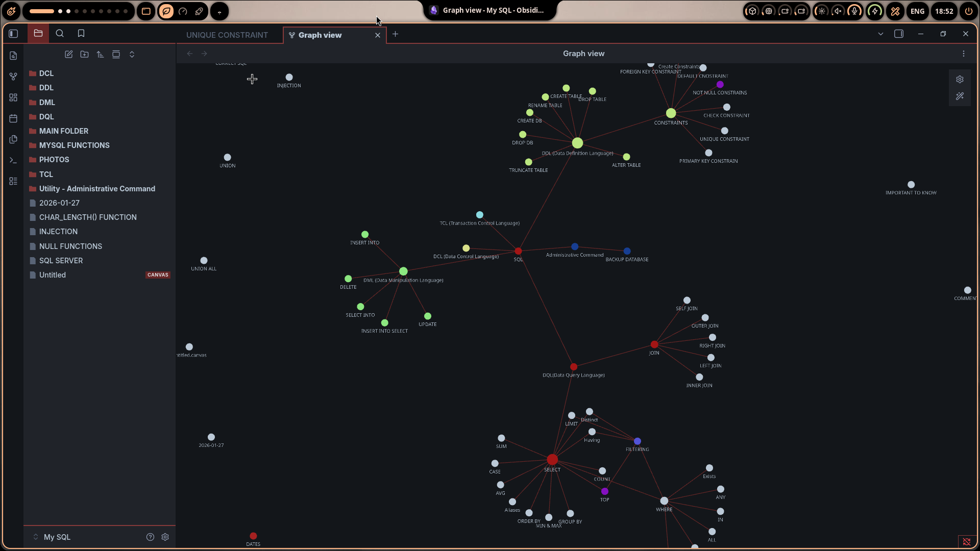Click the SQL node in graph

click(x=518, y=251)
